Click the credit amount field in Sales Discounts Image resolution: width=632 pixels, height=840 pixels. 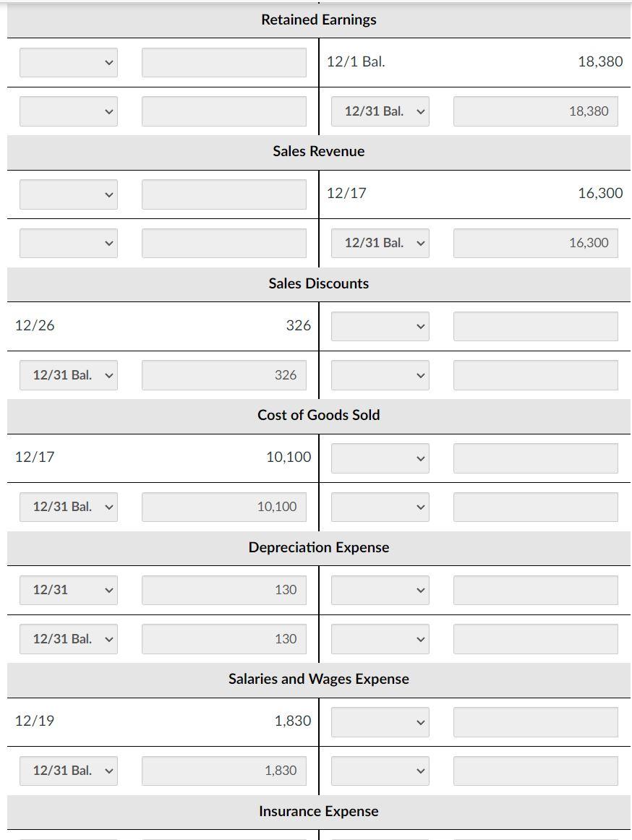535,325
